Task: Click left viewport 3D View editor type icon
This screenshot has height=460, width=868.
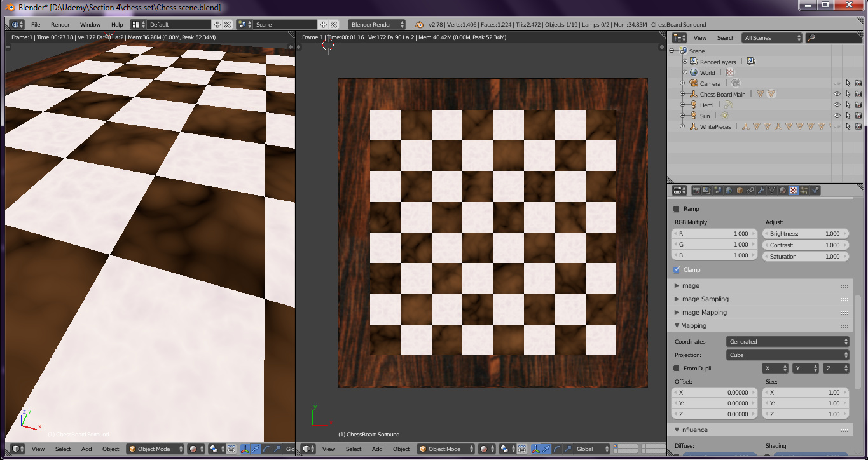Action: [17, 449]
